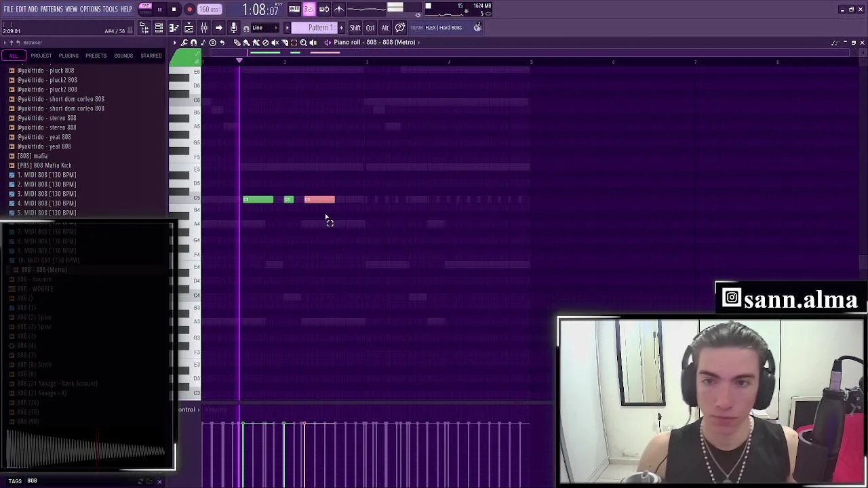Image resolution: width=868 pixels, height=488 pixels.
Task: Open the Mixer view icon
Action: pos(203,28)
